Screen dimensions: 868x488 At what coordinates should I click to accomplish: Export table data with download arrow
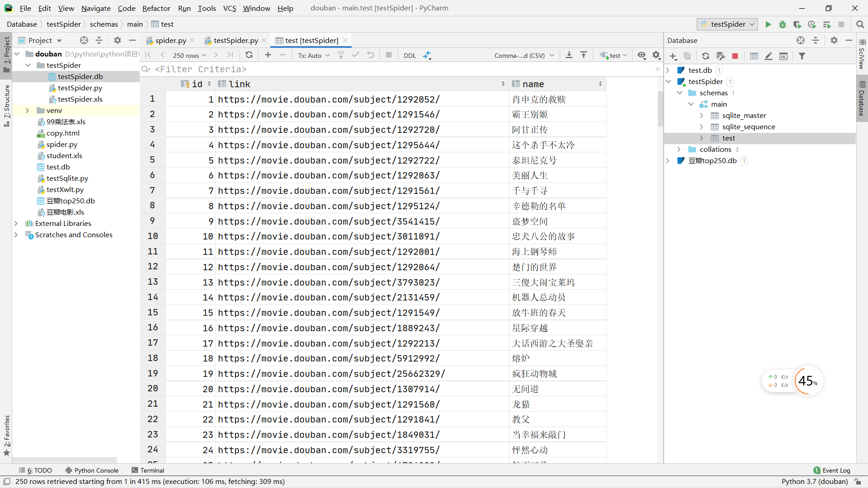tap(569, 55)
